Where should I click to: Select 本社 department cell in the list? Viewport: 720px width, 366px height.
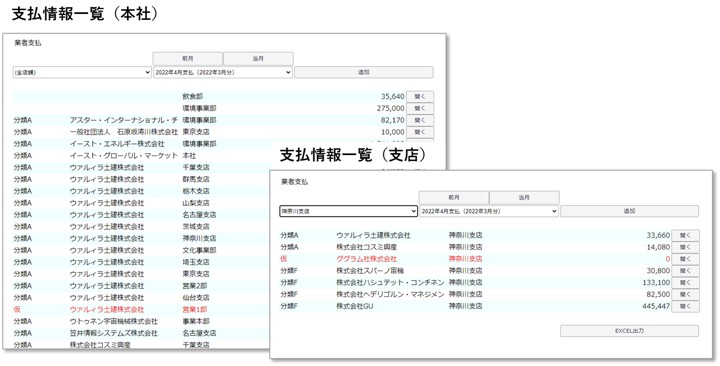[x=189, y=156]
